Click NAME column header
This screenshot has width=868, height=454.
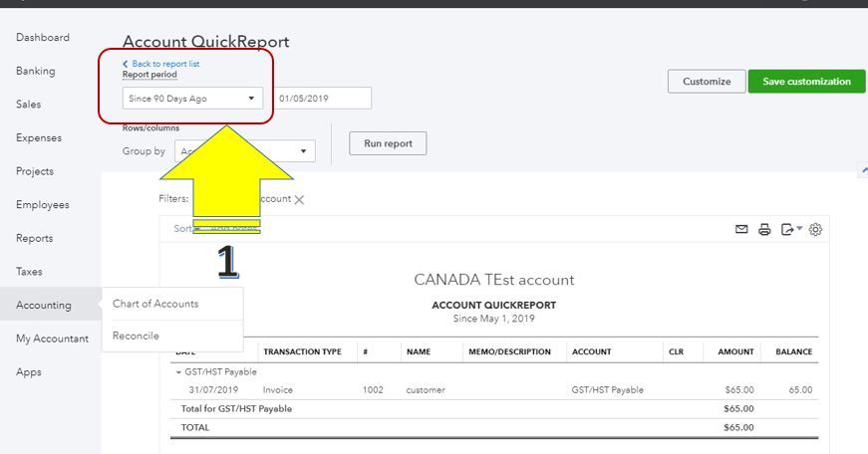coord(419,351)
